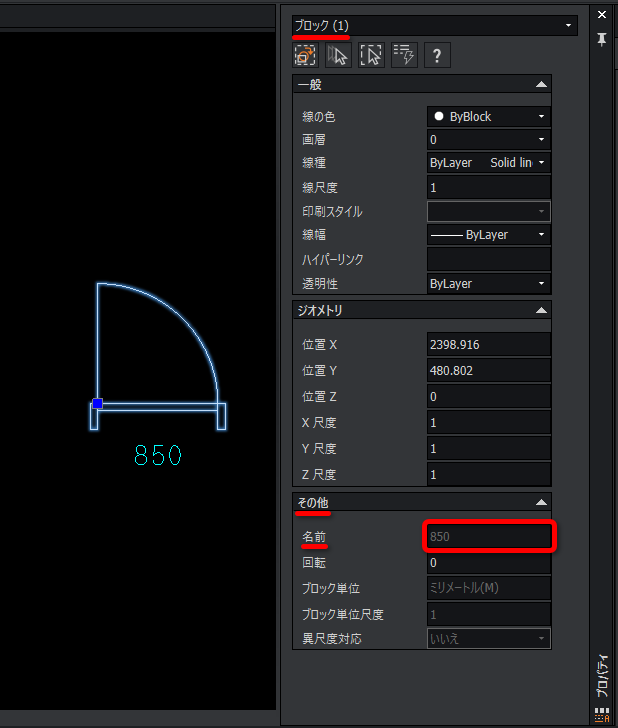Click the help question mark icon
The width and height of the screenshot is (618, 728).
coord(436,55)
